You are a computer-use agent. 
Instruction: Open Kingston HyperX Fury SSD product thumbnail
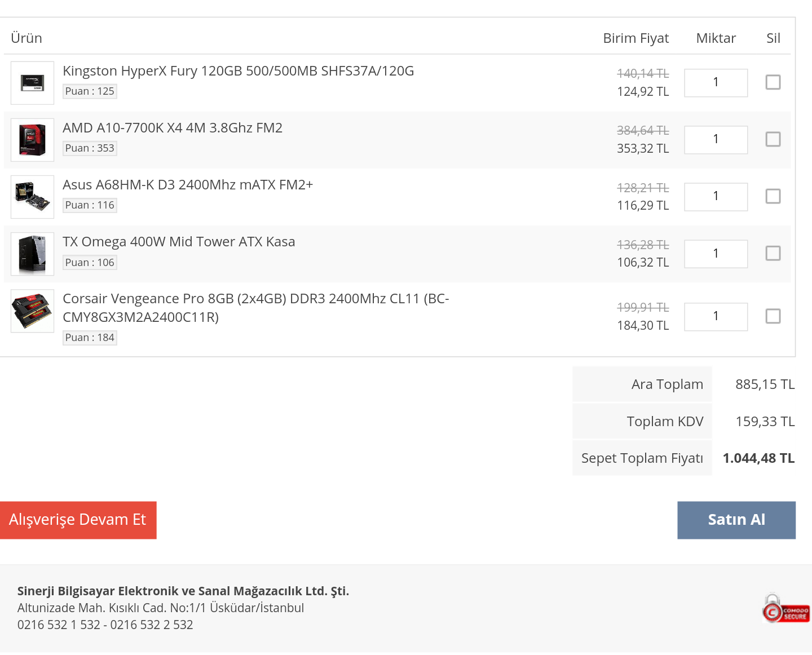(x=32, y=83)
